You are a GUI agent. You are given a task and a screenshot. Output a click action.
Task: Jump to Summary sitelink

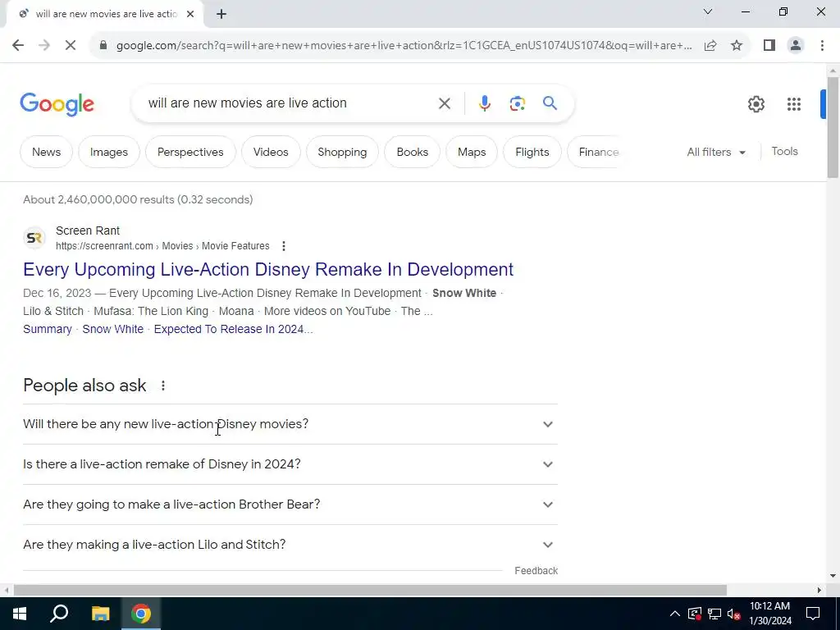[47, 330]
